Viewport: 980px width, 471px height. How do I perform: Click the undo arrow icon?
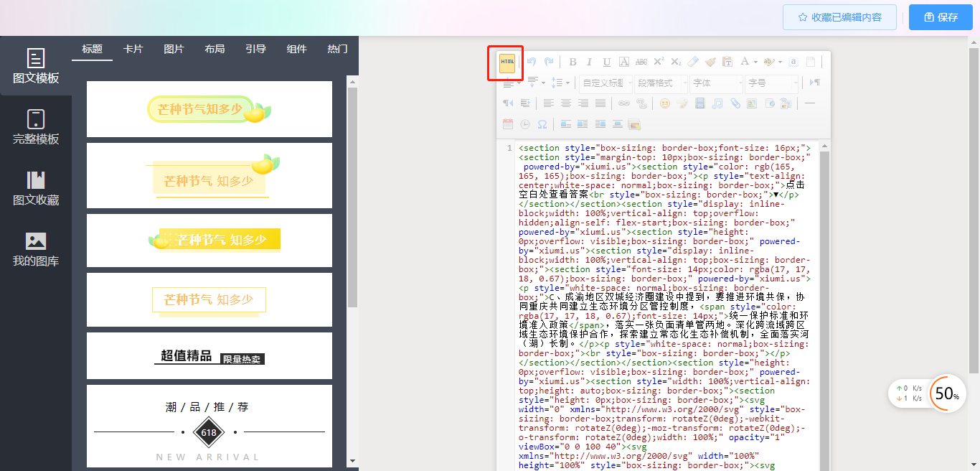[532, 62]
